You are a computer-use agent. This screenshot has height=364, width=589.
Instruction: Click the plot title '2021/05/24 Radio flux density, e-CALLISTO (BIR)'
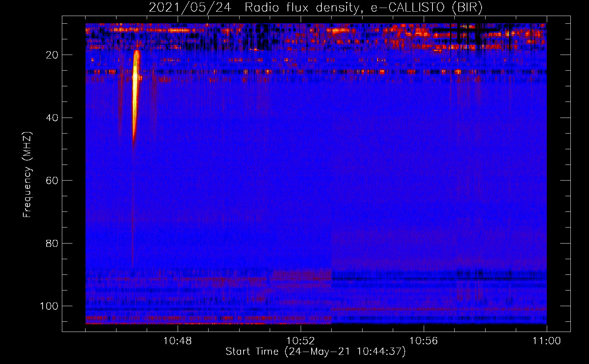pos(316,7)
